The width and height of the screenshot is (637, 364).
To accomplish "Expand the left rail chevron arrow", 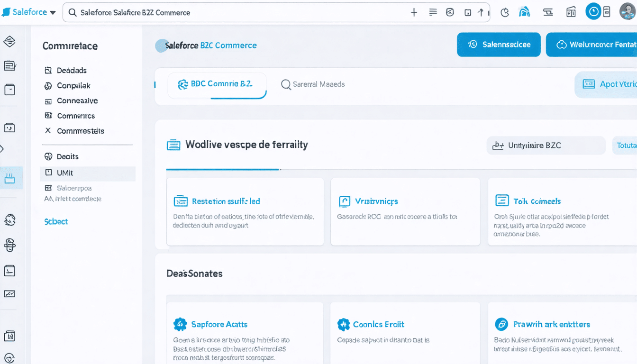I will [x=2, y=149].
